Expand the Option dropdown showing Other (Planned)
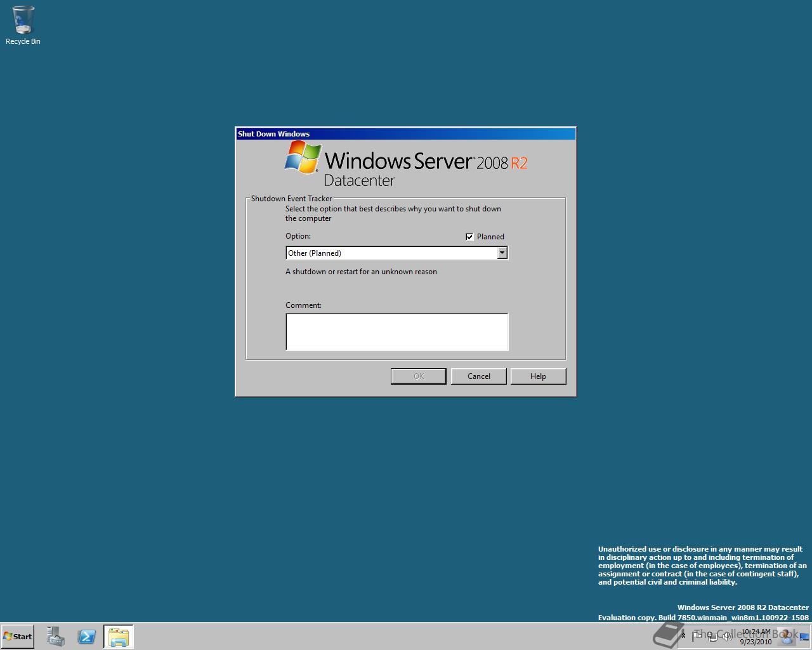This screenshot has height=650, width=812. [502, 253]
